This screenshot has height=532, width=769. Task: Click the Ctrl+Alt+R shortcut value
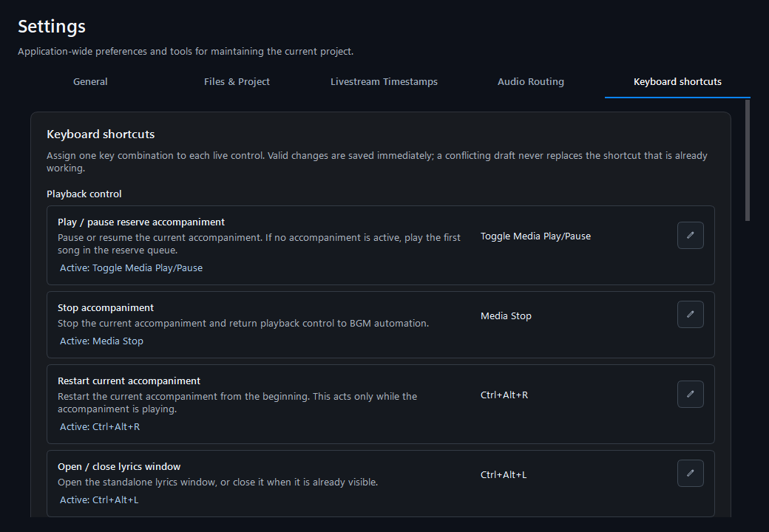504,395
